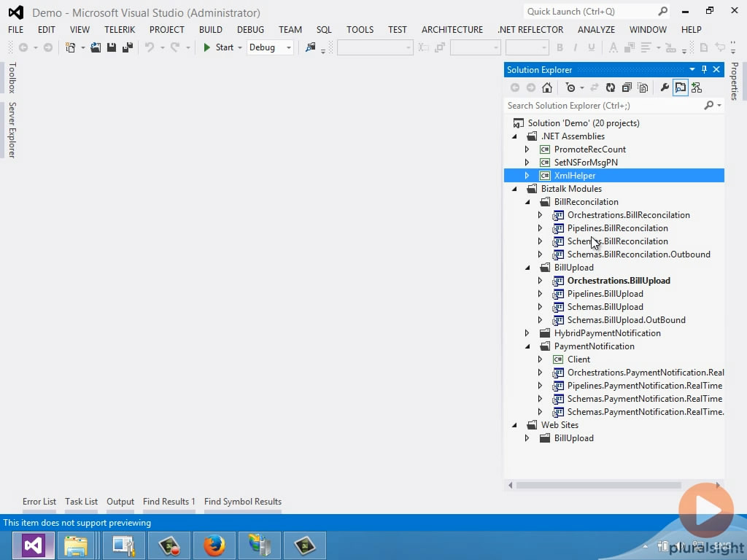Screen dimensions: 747x560
Task: Switch to the Find Results 1 tab
Action: tap(169, 502)
